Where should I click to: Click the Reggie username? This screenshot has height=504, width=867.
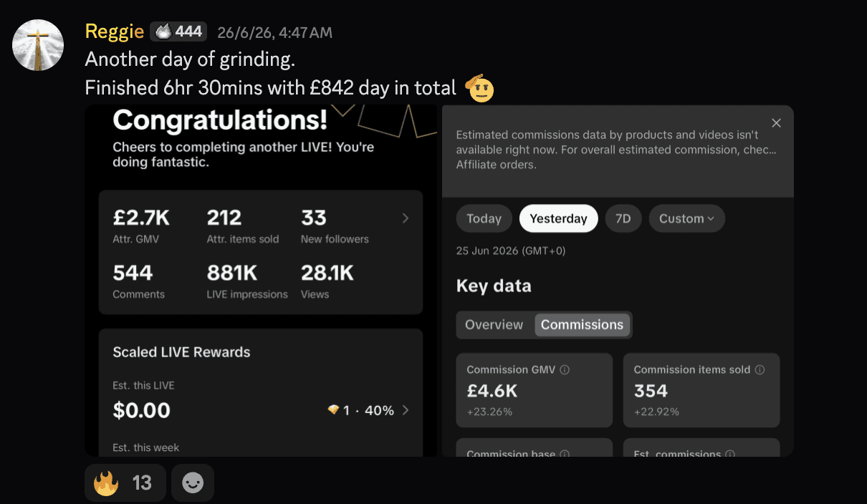point(114,31)
